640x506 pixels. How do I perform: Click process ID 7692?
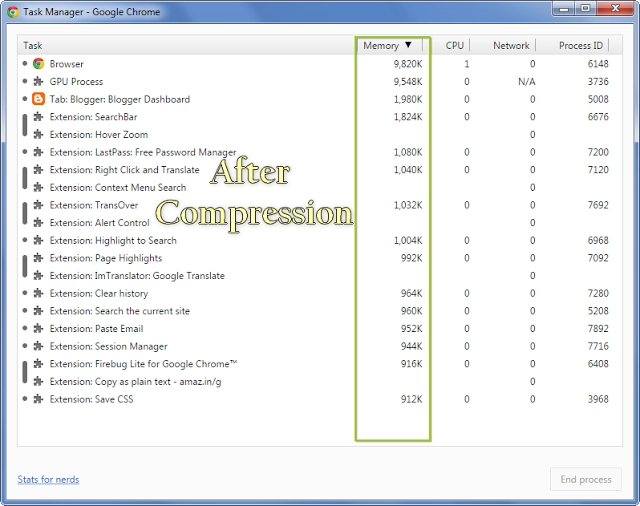coord(598,205)
